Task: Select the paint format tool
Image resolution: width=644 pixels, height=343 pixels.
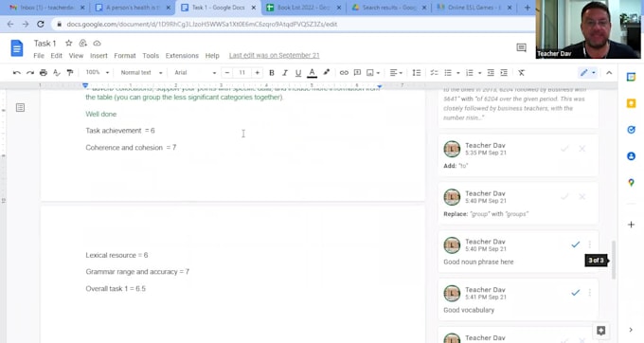Action: (x=70, y=73)
